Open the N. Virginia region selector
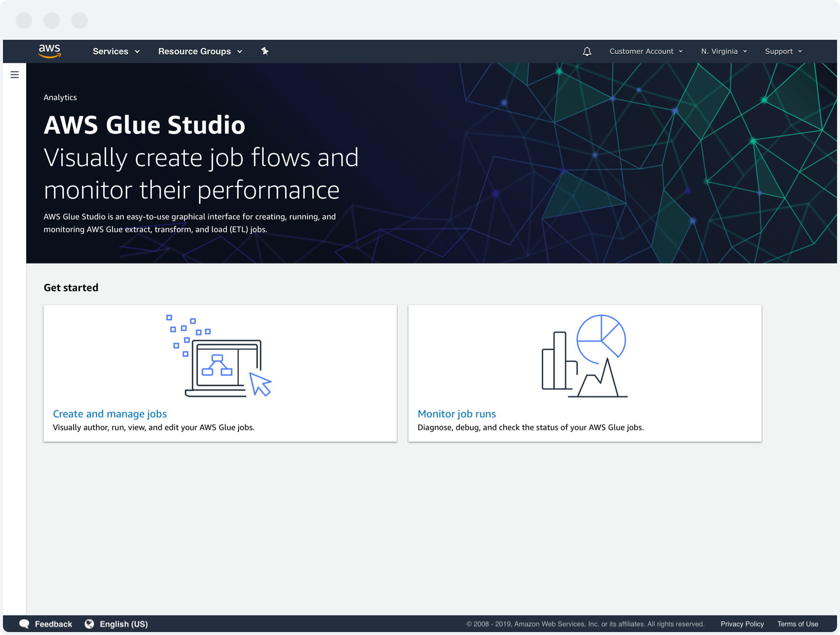 point(724,51)
